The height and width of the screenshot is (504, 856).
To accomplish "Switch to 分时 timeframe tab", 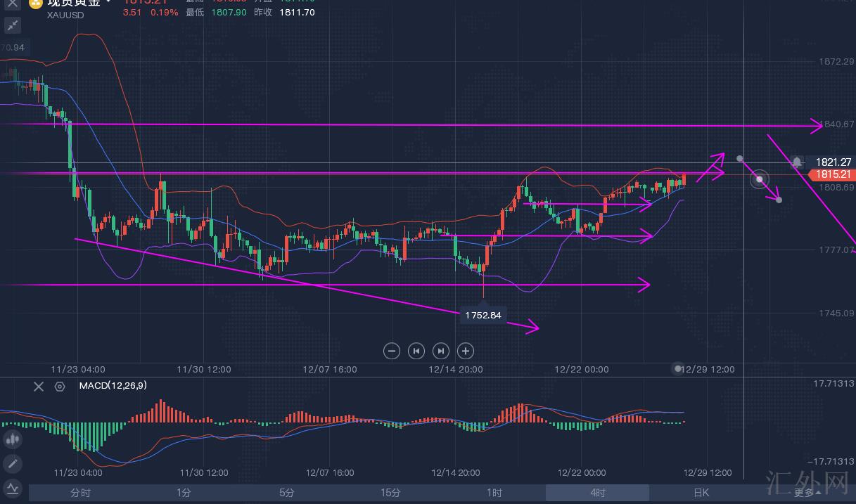I will [x=80, y=493].
